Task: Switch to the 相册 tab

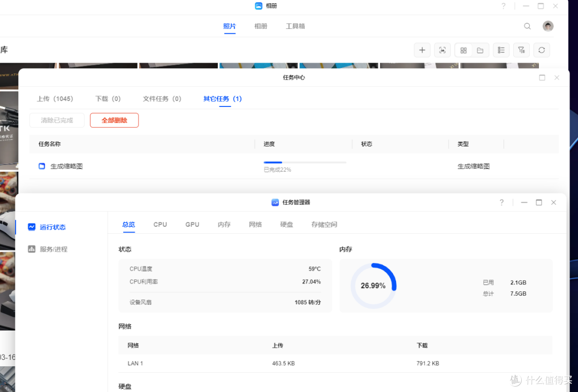Action: click(x=261, y=26)
